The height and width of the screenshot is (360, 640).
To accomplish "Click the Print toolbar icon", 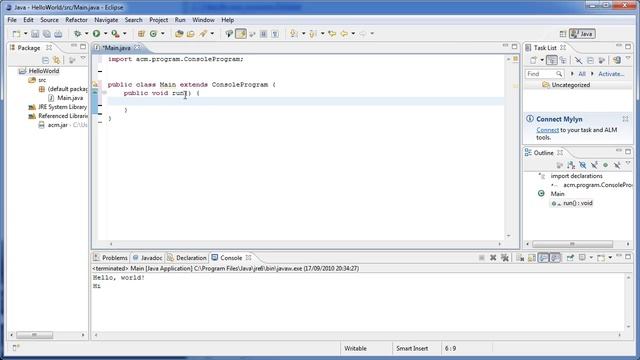I will (x=58, y=34).
